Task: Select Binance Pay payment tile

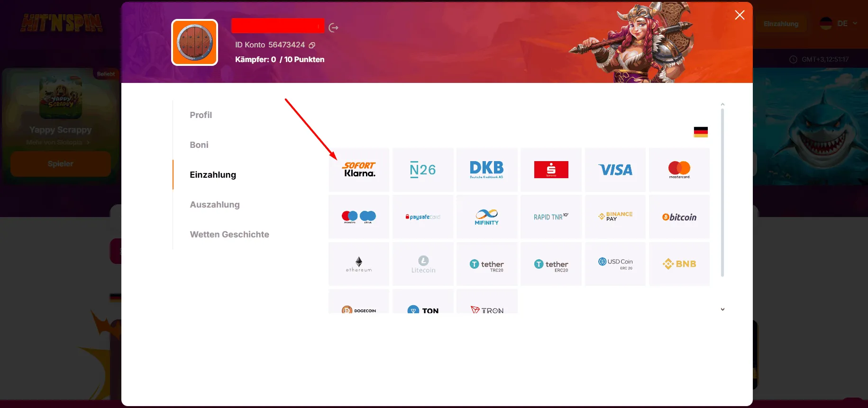Action: tap(615, 217)
